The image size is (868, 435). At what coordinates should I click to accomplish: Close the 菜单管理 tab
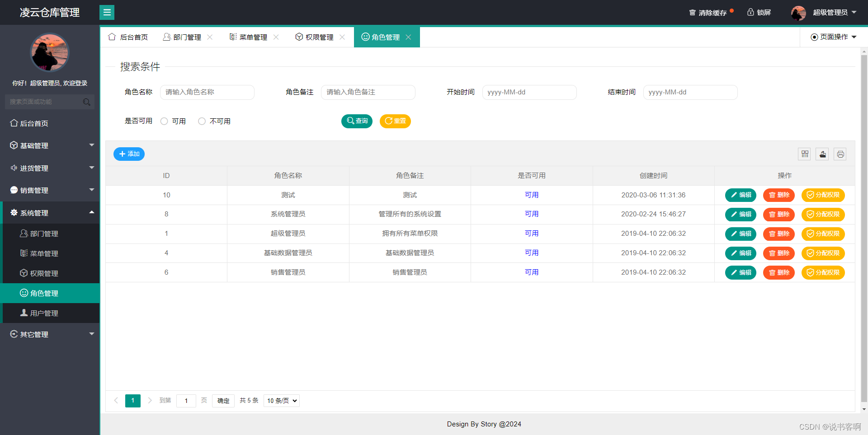[x=276, y=37]
